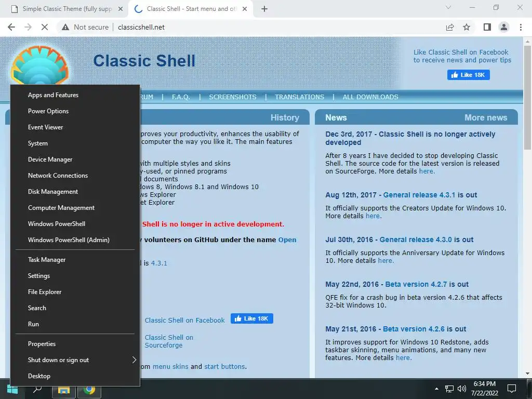Screen dimensions: 532x399
Task: Select Properties in the menu
Action: pos(75,344)
